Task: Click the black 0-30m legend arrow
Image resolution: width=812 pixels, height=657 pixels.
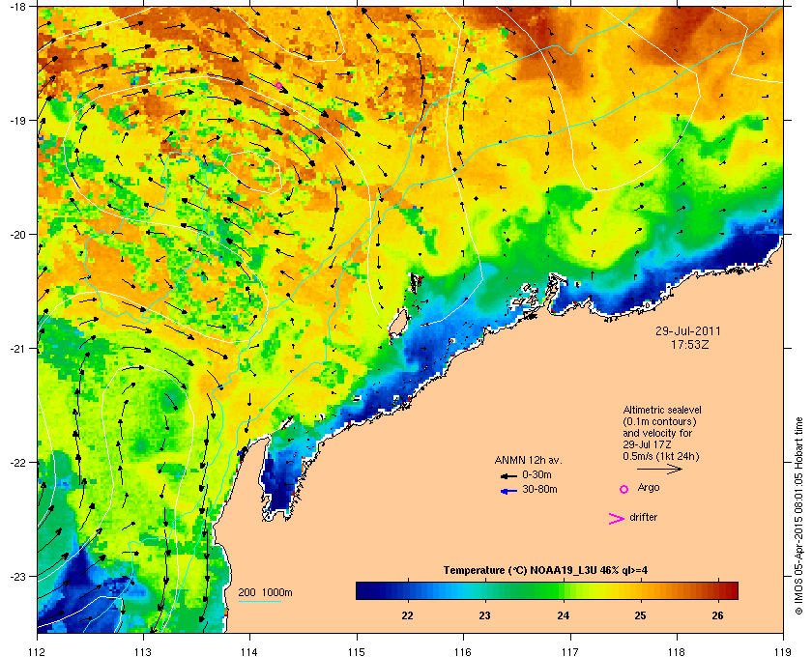Action: point(508,475)
